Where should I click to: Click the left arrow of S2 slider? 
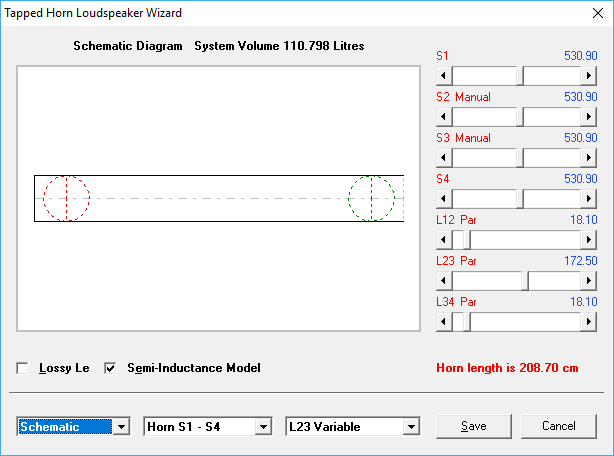point(445,117)
